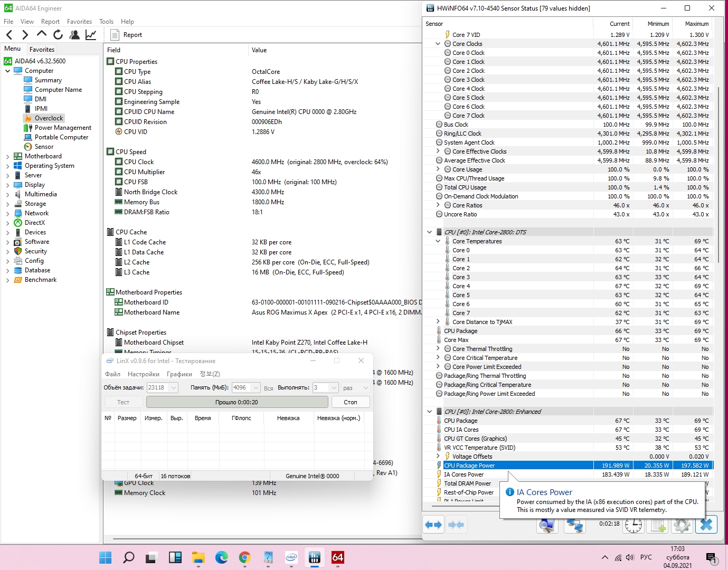728x570 pixels.
Task: Show hidden system tray icons
Action: [604, 557]
